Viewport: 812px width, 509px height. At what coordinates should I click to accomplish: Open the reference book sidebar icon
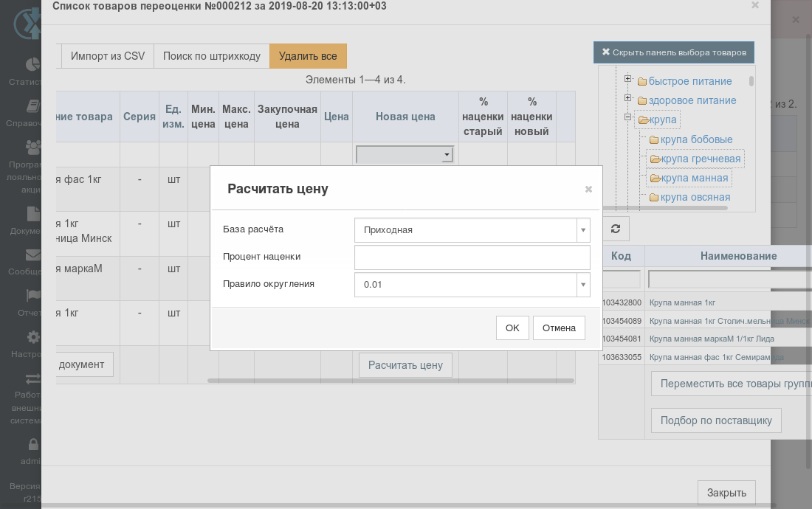[x=33, y=106]
